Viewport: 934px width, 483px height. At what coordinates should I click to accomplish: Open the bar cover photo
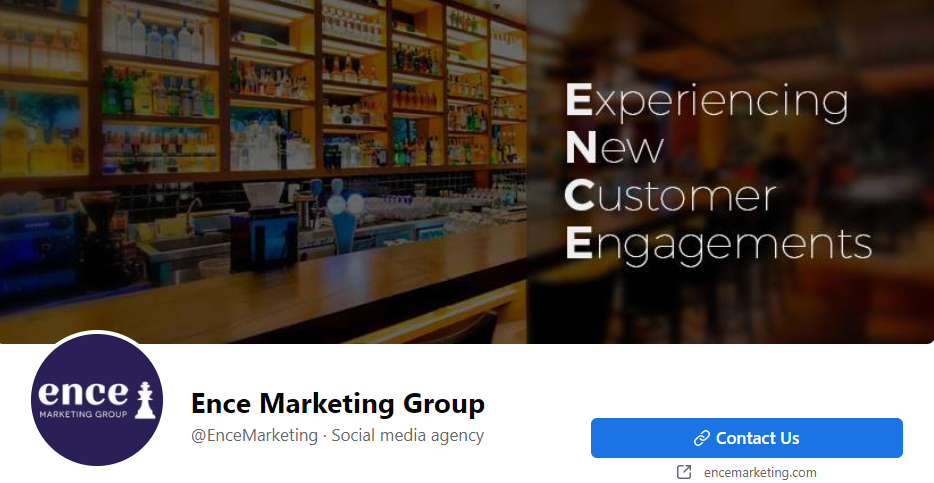point(467,172)
